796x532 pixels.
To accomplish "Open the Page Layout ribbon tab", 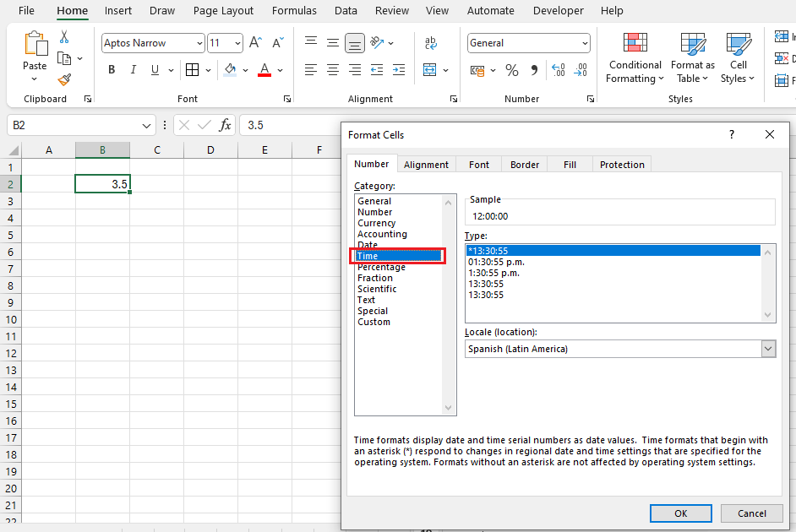I will pos(223,11).
